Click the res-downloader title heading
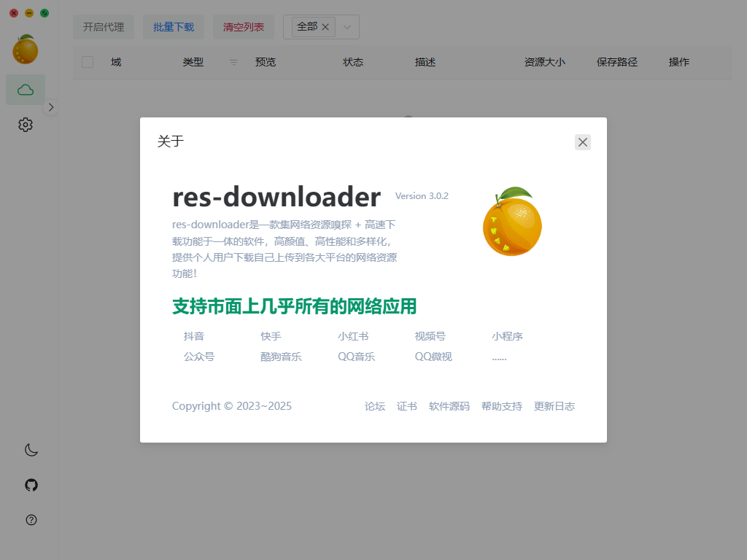The image size is (747, 560). point(276,197)
